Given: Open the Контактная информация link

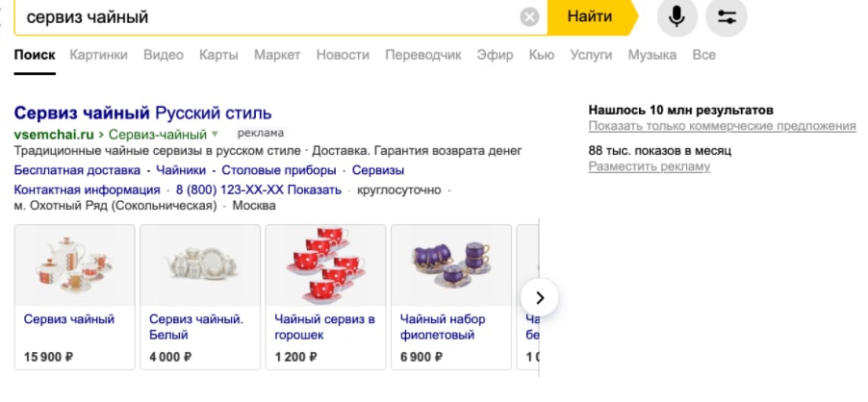Looking at the screenshot, I should pos(87,189).
